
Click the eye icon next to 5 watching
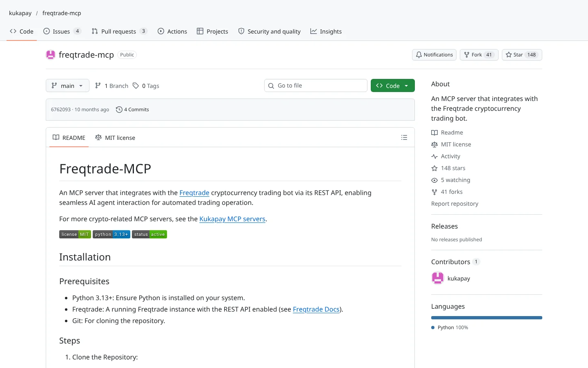pos(434,180)
